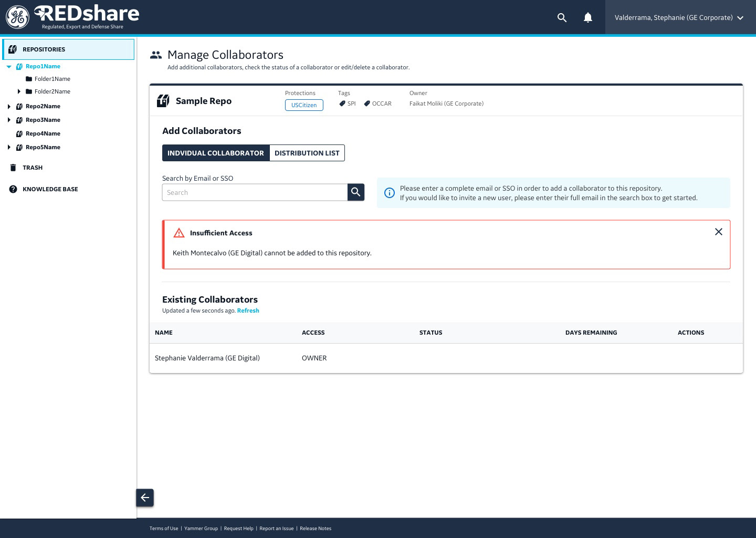Image resolution: width=756 pixels, height=538 pixels.
Task: Click the NAME column header
Action: [164, 333]
